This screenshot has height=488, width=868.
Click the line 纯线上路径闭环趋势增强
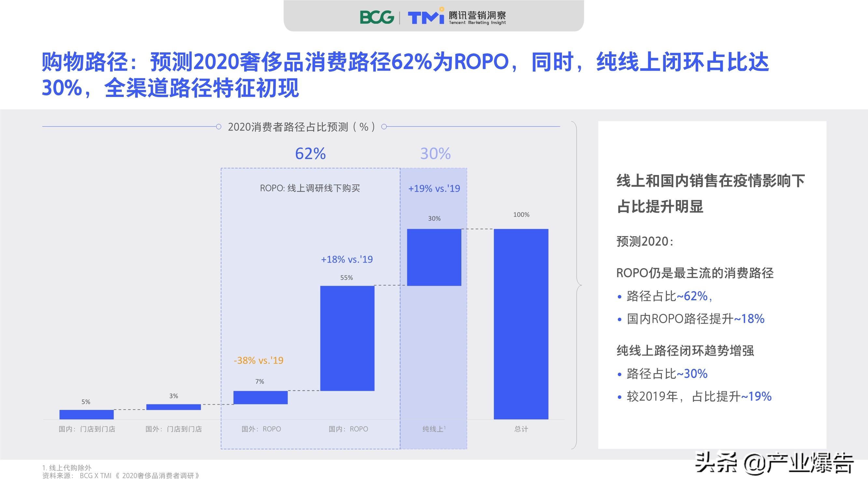(685, 351)
